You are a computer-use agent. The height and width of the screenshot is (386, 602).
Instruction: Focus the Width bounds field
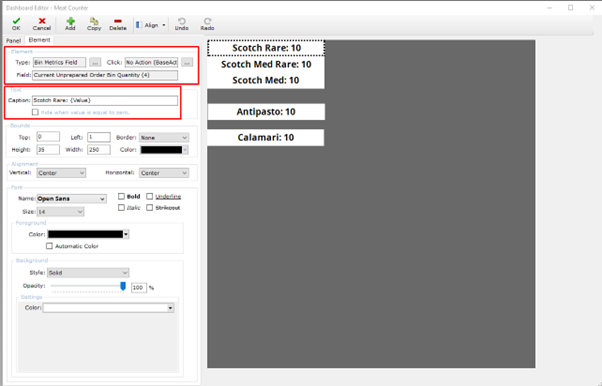99,149
